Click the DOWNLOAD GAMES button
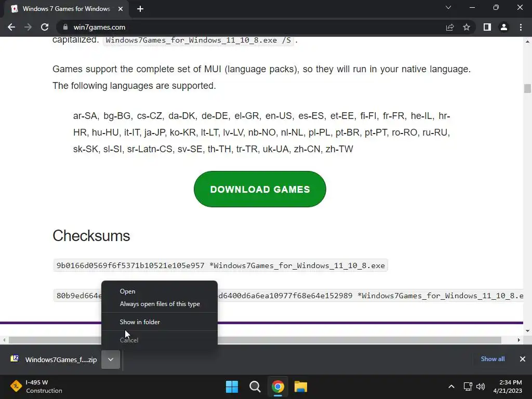Viewport: 532px width, 399px height. [x=260, y=189]
